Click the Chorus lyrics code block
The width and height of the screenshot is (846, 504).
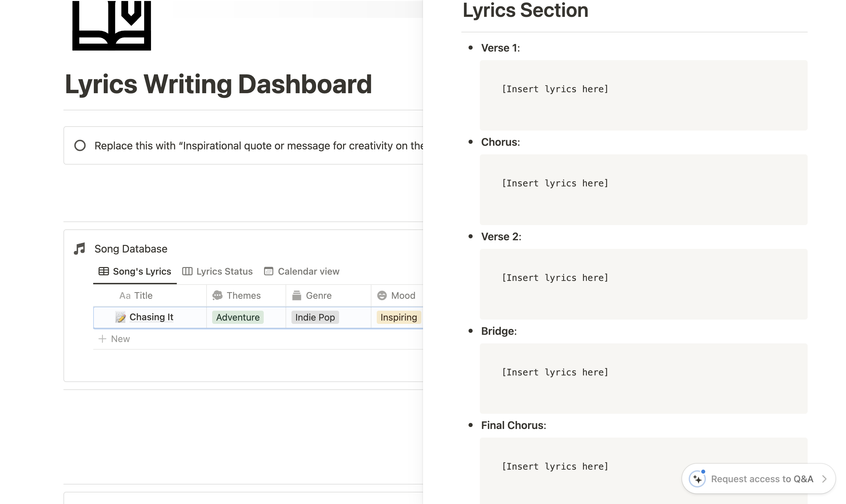(643, 189)
